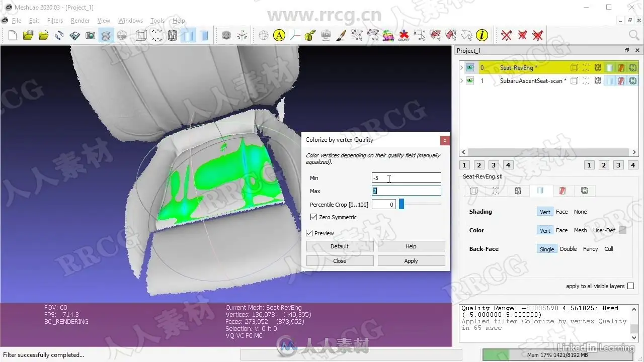Screen dimensions: 644x362
Task: Toggle points icon in SubaruAscentSeat-scan row
Action: (x=586, y=80)
